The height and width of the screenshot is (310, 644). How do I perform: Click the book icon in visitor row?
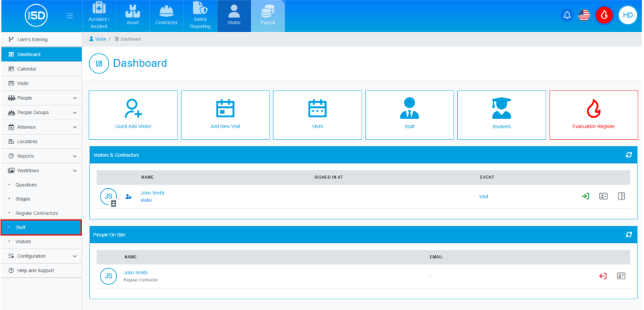pos(621,196)
